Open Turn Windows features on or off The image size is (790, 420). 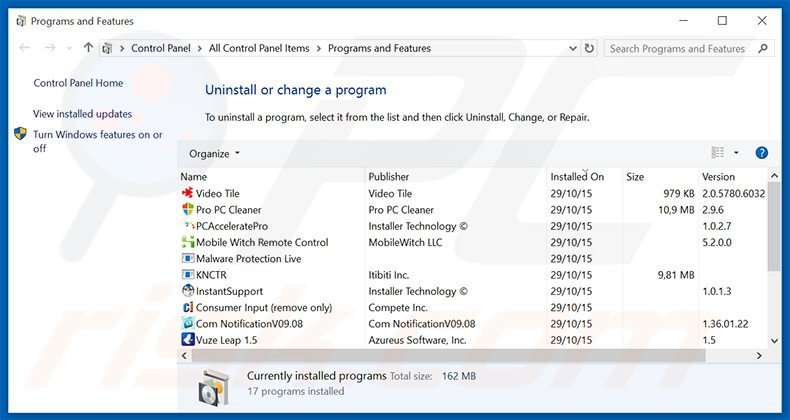tap(98, 141)
